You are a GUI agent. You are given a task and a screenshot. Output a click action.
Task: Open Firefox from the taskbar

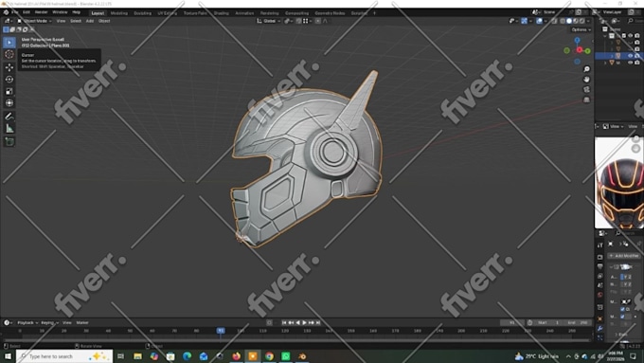pyautogui.click(x=236, y=356)
